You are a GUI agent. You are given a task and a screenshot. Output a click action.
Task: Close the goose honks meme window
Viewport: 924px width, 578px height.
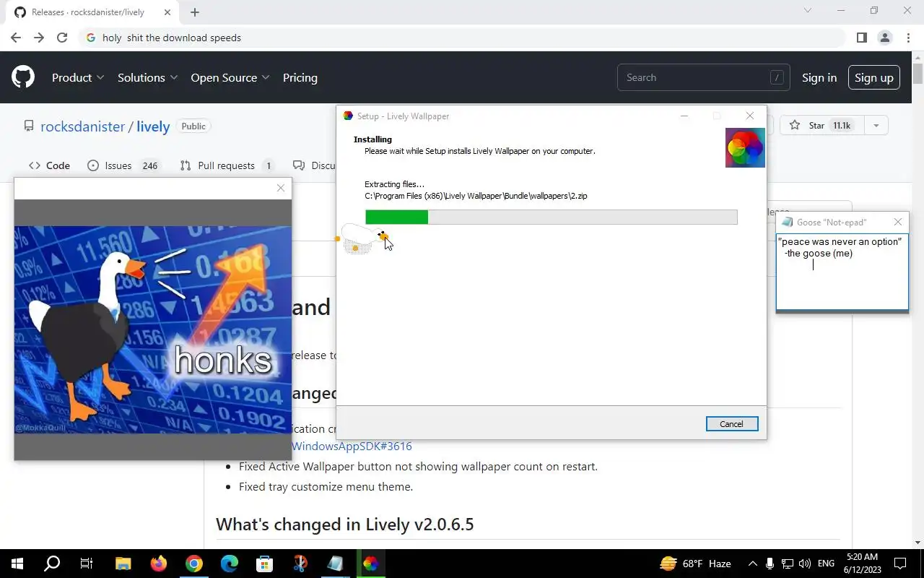pyautogui.click(x=281, y=188)
